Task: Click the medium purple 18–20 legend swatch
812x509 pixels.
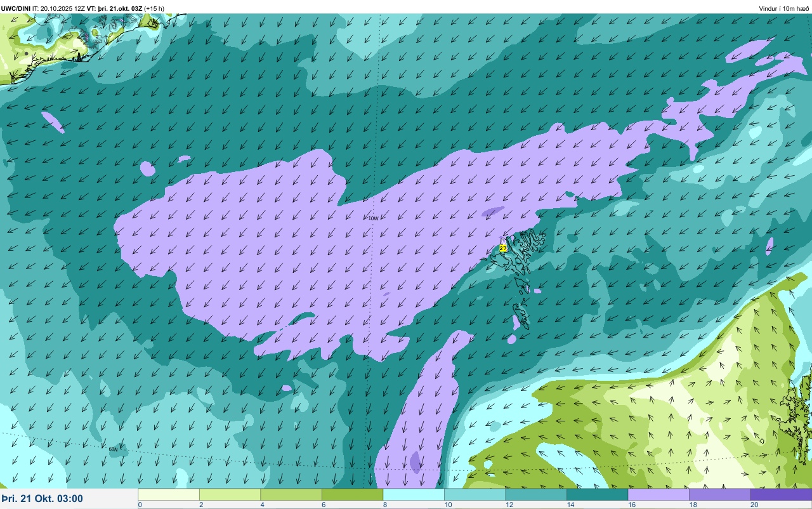Action: coord(719,494)
